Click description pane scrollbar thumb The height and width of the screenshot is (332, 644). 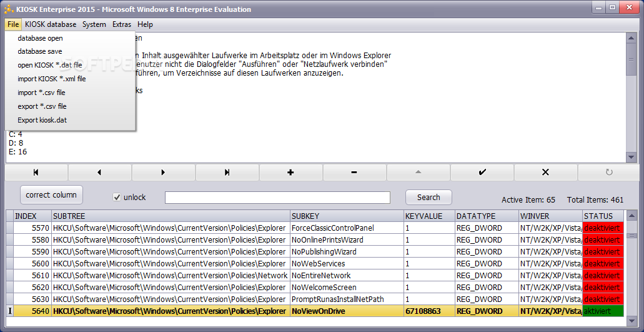632,59
